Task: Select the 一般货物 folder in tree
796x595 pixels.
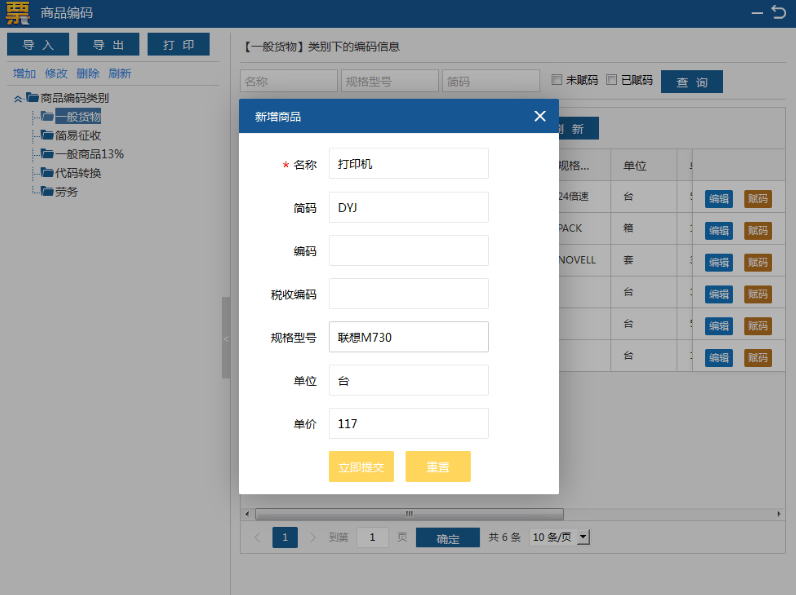Action: click(x=78, y=117)
